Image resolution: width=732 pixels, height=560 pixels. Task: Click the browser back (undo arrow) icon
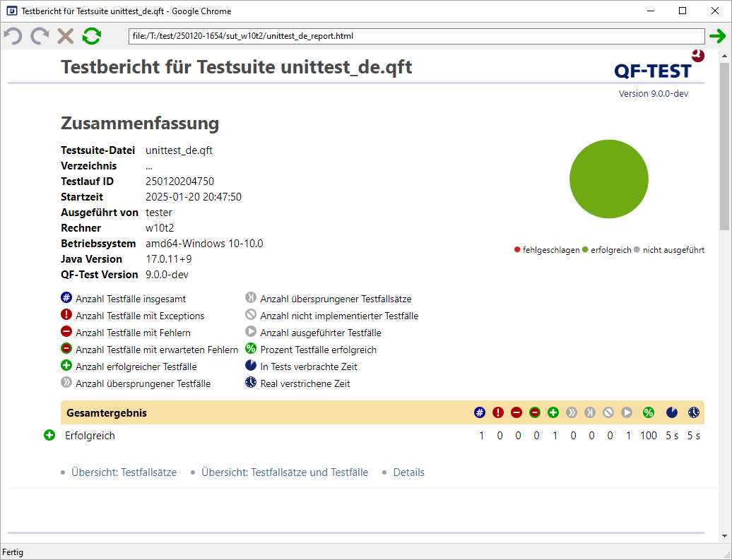[x=13, y=36]
